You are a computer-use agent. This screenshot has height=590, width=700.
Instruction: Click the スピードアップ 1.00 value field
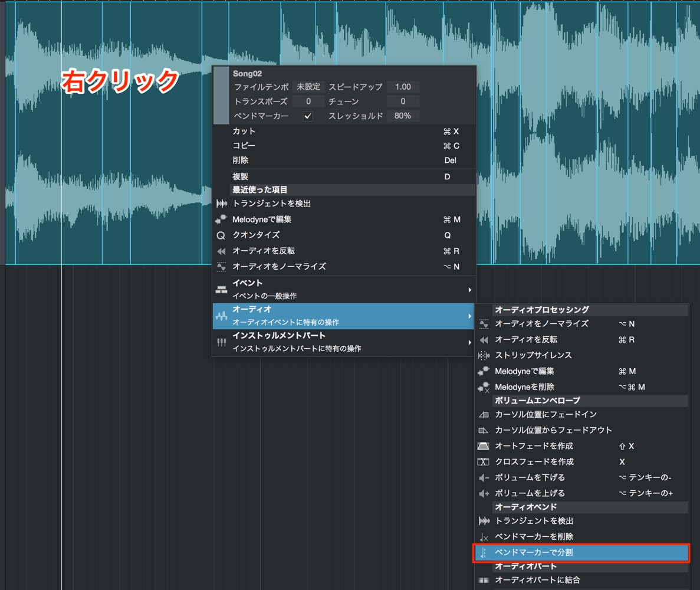click(403, 87)
